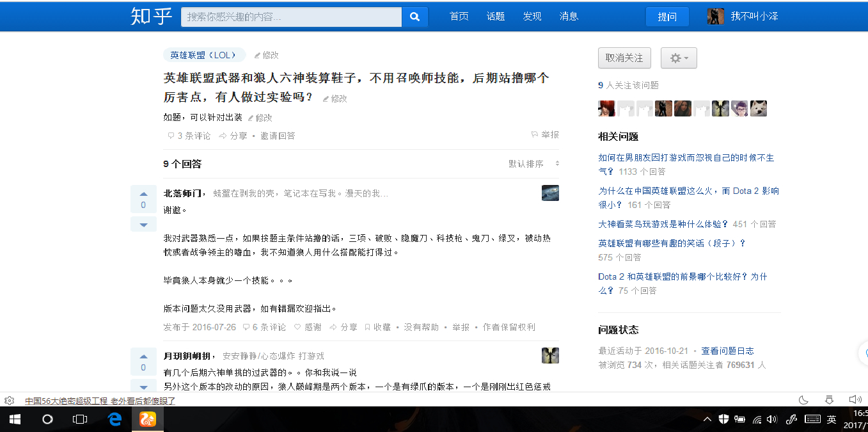Open the 9 人关注该问题 followers link

[628, 85]
